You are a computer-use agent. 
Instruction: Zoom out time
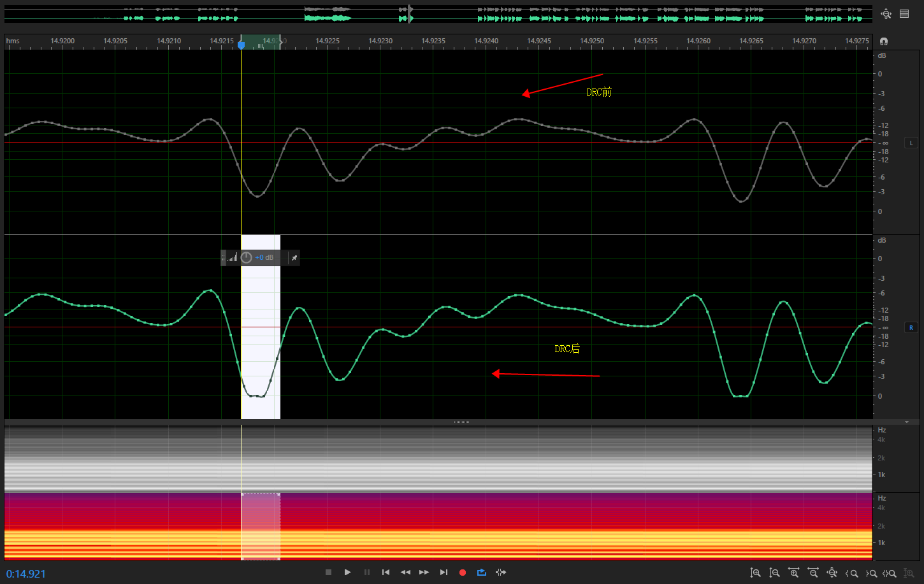(812, 573)
